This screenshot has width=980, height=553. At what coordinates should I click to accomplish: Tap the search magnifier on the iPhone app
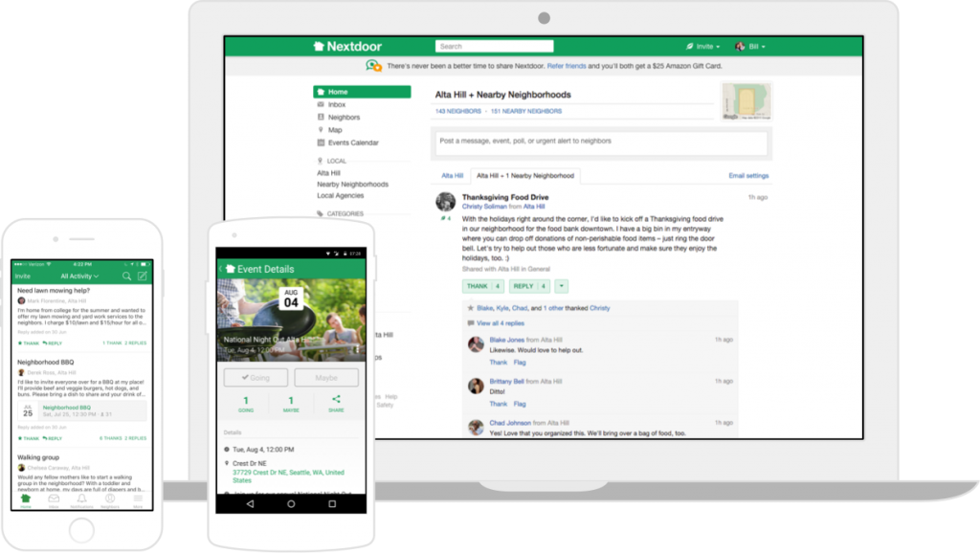coord(126,276)
